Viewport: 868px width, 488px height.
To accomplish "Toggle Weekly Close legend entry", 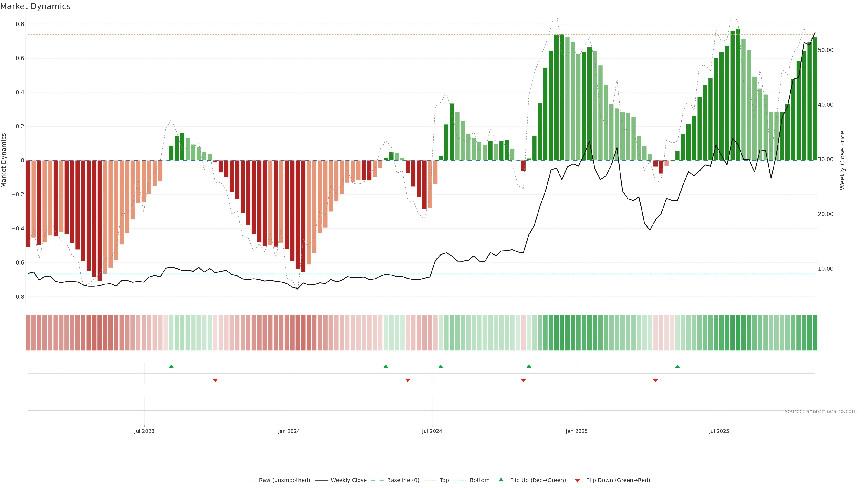I will [x=348, y=480].
